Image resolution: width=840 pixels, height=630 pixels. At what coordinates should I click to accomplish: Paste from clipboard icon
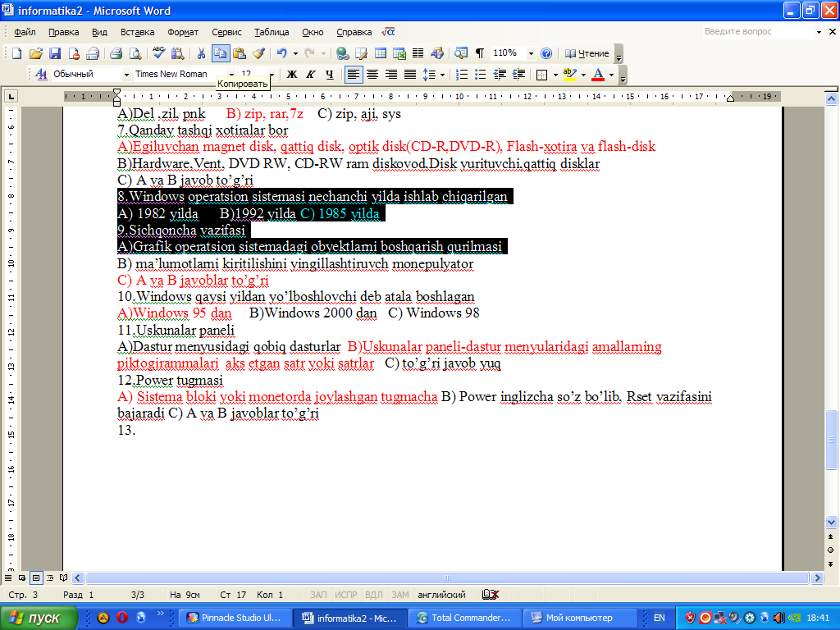[240, 53]
